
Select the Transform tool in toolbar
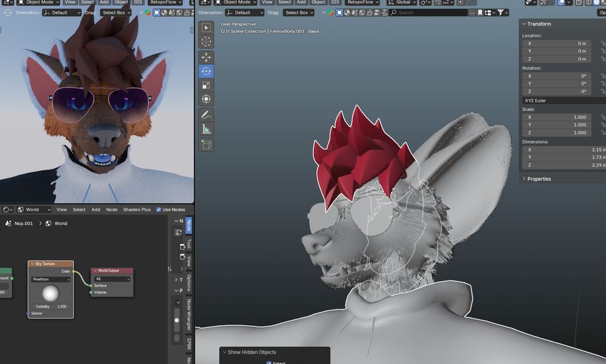206,99
